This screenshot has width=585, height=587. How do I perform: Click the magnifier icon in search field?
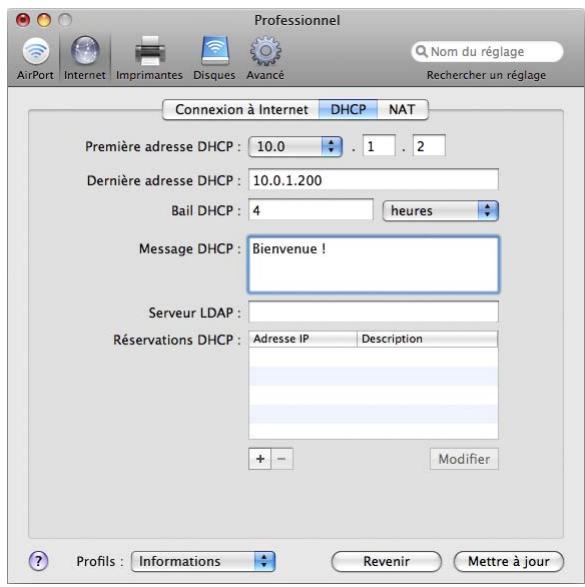(421, 51)
